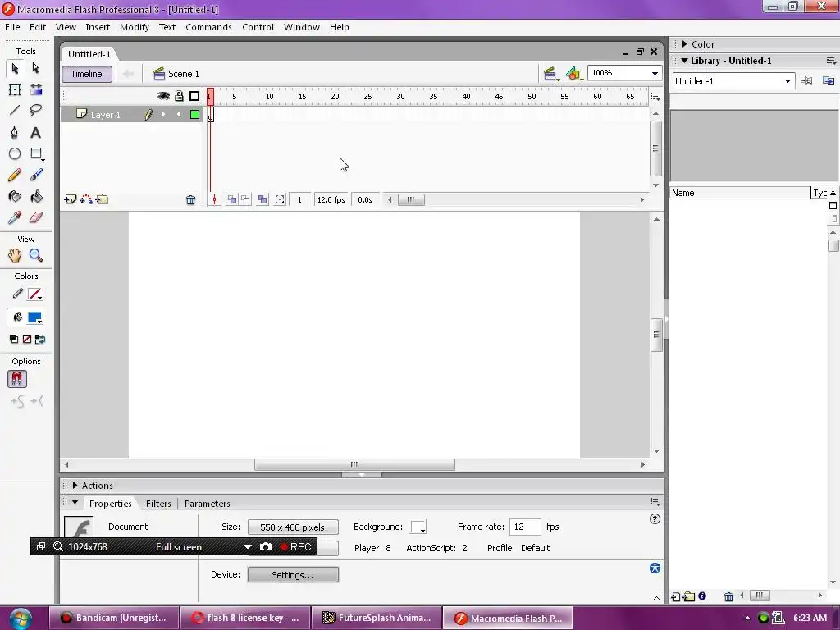Select the Zoom magnifier tool

point(36,256)
